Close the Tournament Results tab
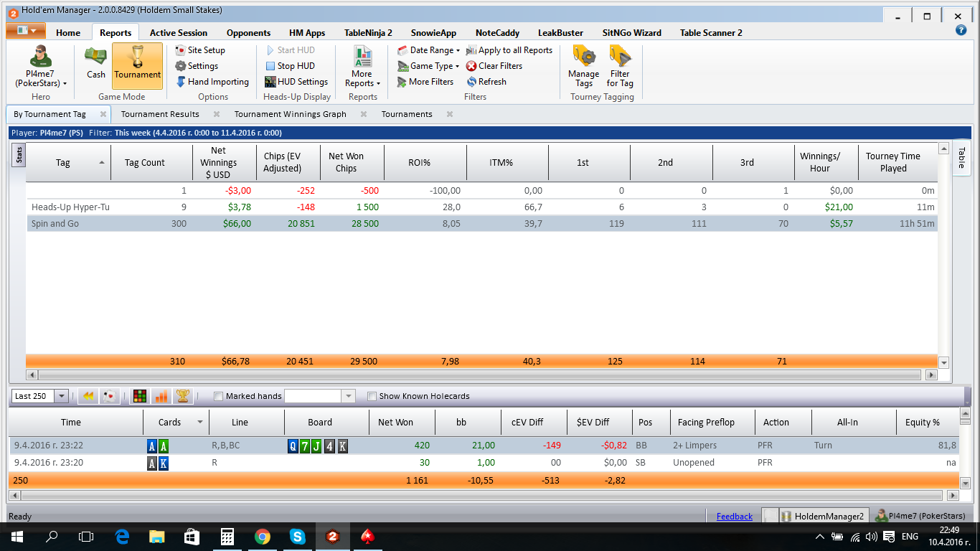The height and width of the screenshot is (551, 980). click(x=217, y=114)
